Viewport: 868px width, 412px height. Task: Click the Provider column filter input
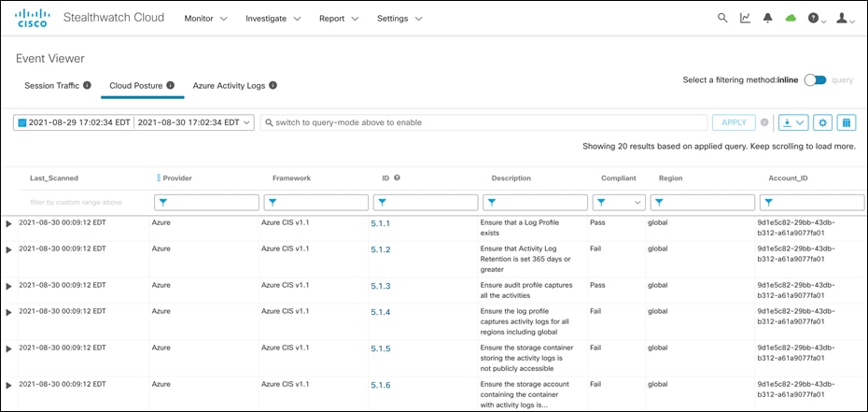click(x=204, y=202)
